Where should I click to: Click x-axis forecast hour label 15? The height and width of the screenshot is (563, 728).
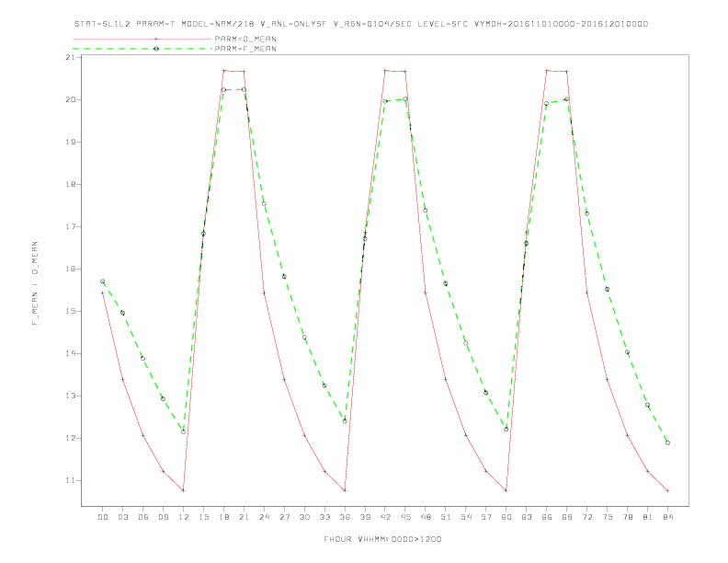click(203, 517)
